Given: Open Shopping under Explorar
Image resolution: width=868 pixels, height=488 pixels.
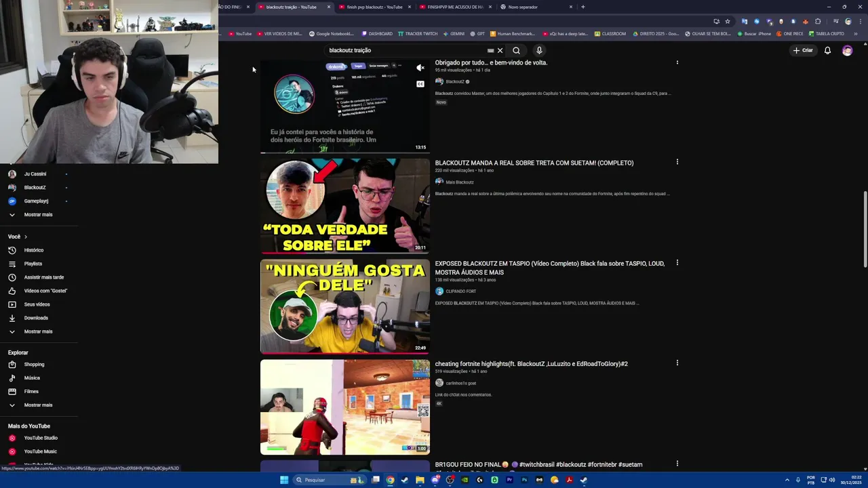Looking at the screenshot, I should 34,365.
